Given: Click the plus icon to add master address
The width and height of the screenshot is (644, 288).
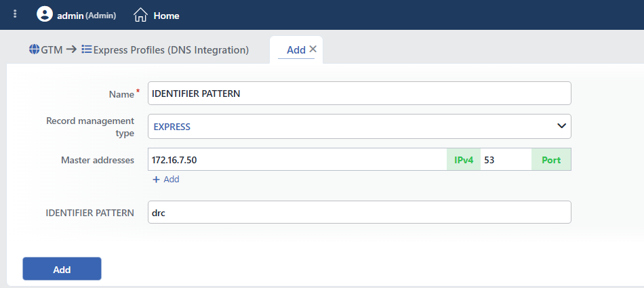Looking at the screenshot, I should pyautogui.click(x=156, y=180).
